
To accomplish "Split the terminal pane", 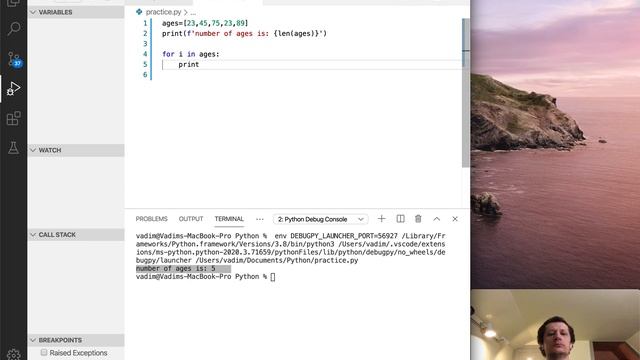I will 400,219.
